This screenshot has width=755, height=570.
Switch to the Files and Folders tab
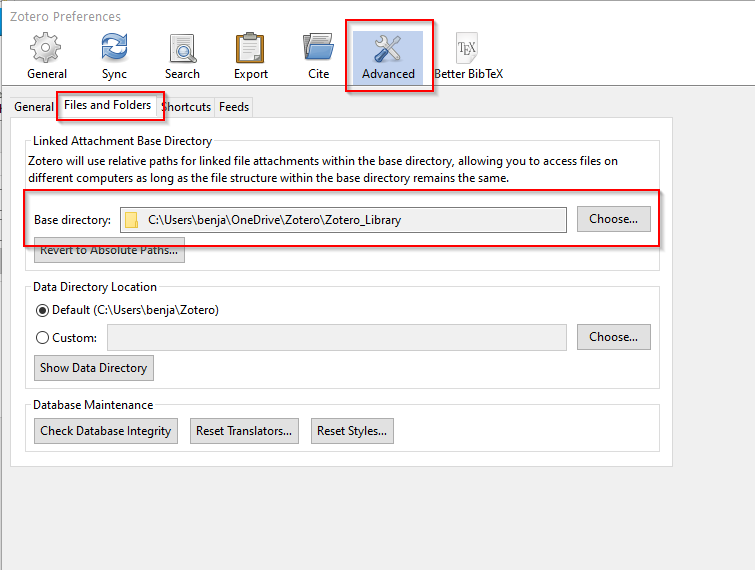tap(107, 105)
